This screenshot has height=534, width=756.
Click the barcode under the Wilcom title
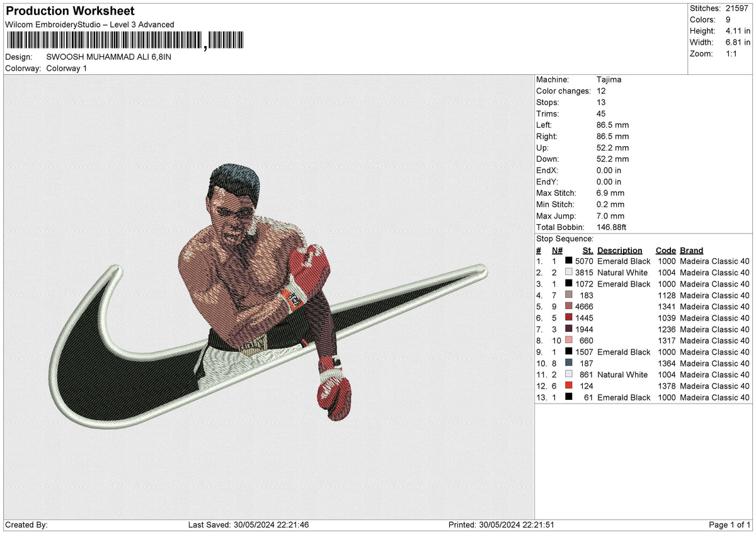click(124, 42)
